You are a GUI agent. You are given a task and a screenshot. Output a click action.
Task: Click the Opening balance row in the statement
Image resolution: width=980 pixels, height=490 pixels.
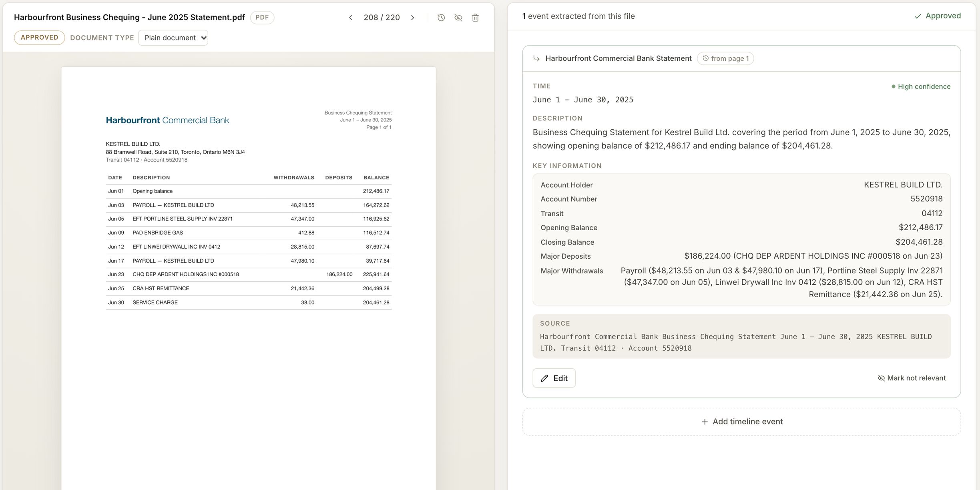(x=249, y=191)
